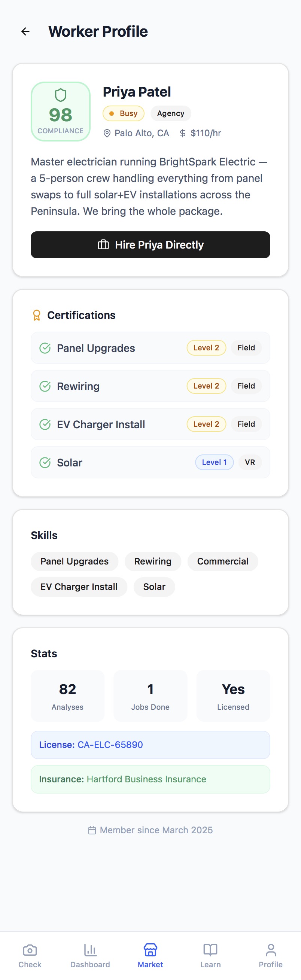Switch to the Market tab
This screenshot has height=980, width=301.
click(150, 955)
